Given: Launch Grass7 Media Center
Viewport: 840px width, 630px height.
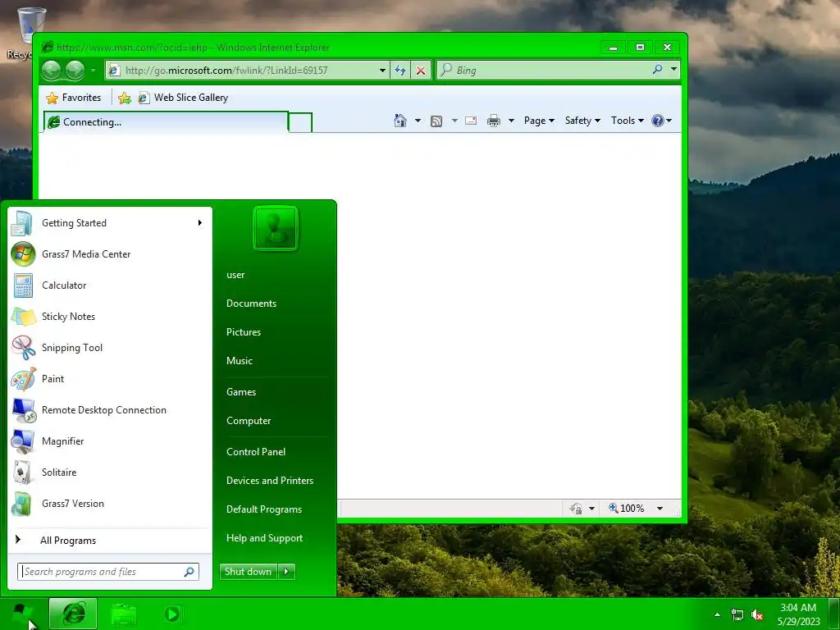Looking at the screenshot, I should click(110, 254).
